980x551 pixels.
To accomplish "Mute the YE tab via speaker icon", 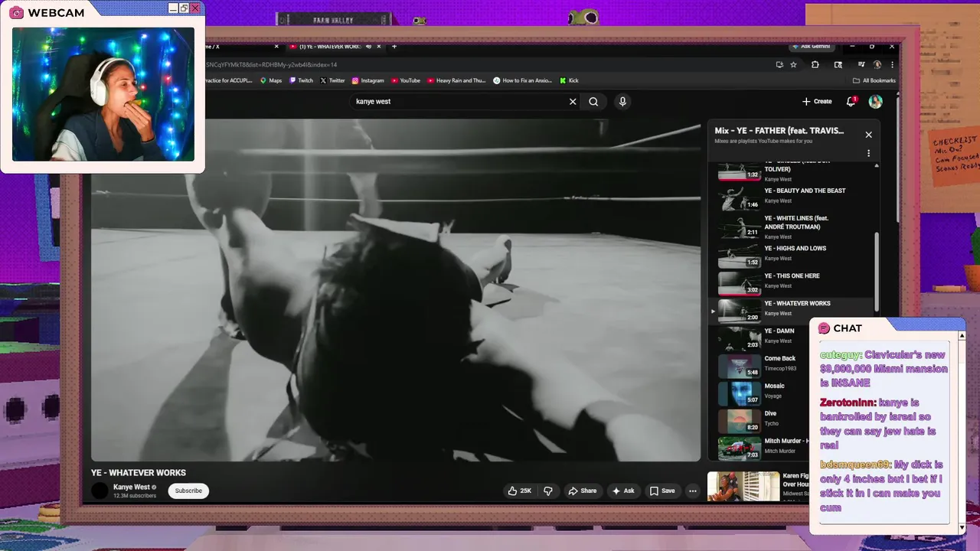I will pyautogui.click(x=369, y=47).
